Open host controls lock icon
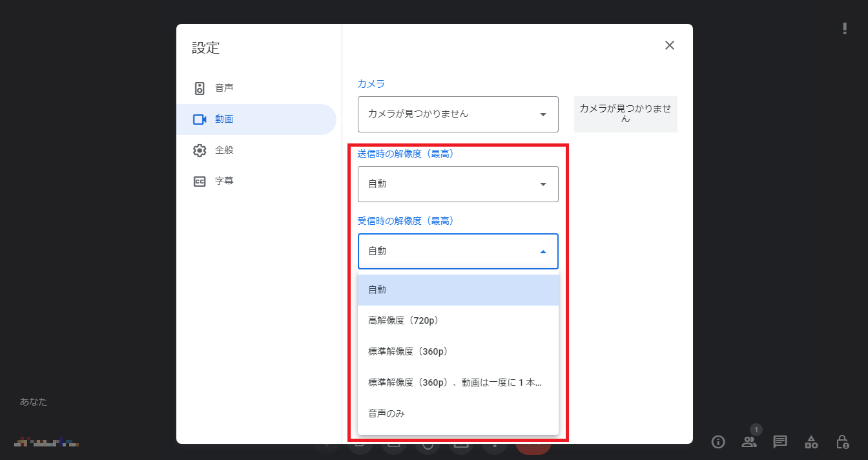Image resolution: width=868 pixels, height=460 pixels. (842, 442)
